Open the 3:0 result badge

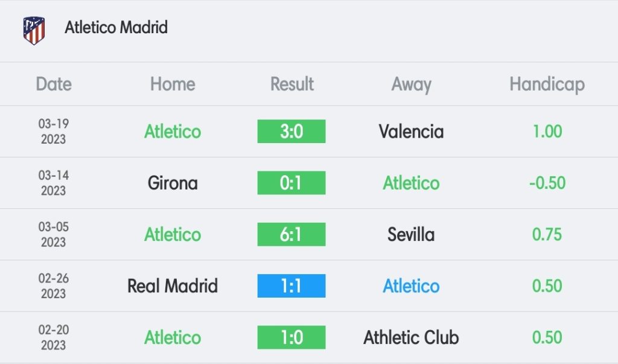[291, 132]
